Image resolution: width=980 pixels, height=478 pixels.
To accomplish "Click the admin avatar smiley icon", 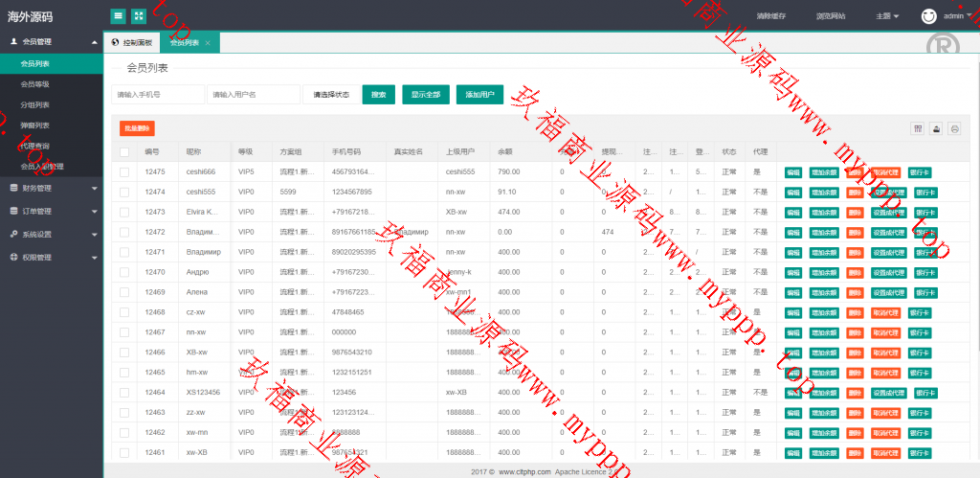I will (928, 16).
